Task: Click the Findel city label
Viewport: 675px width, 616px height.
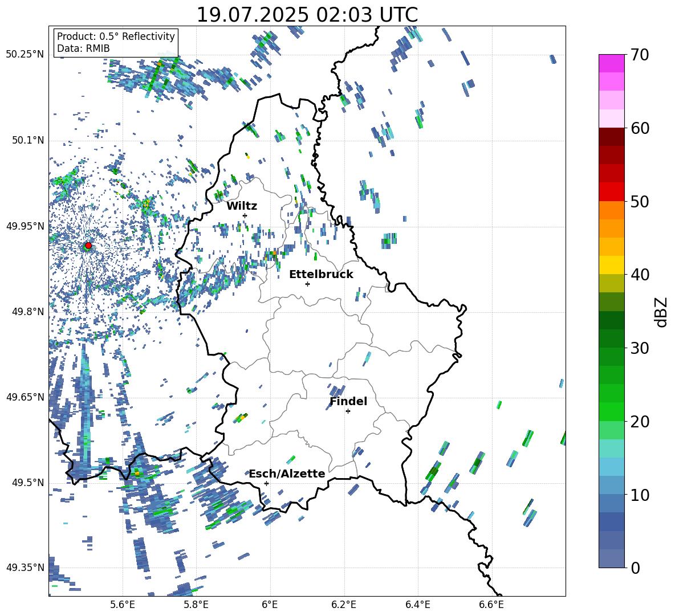Action: pyautogui.click(x=348, y=401)
